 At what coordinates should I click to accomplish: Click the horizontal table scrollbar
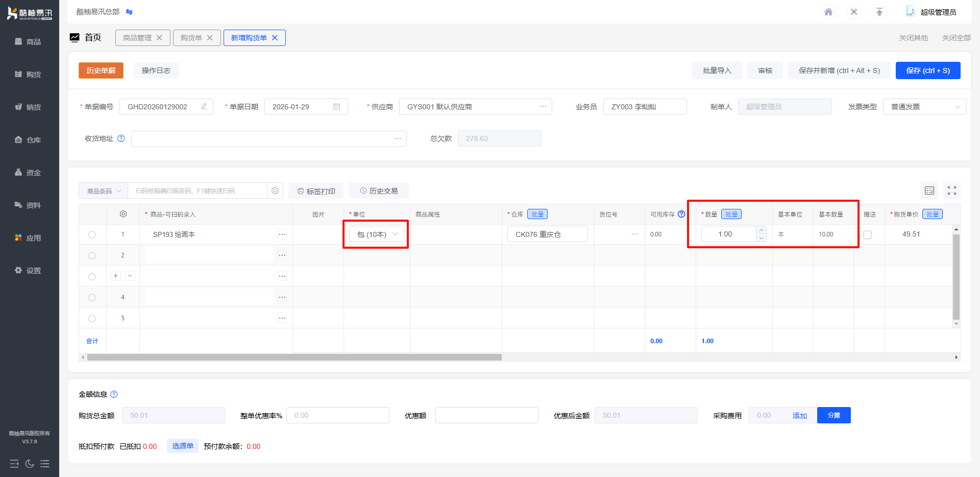[x=294, y=357]
